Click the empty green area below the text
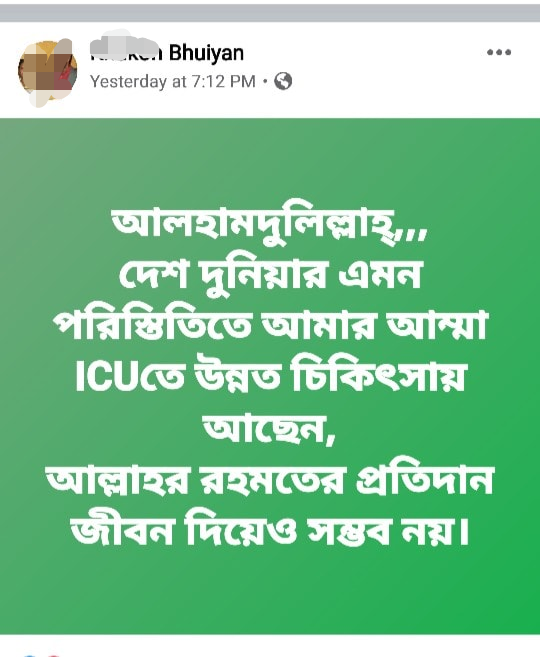Image resolution: width=540 pixels, height=657 pixels. coord(270,593)
